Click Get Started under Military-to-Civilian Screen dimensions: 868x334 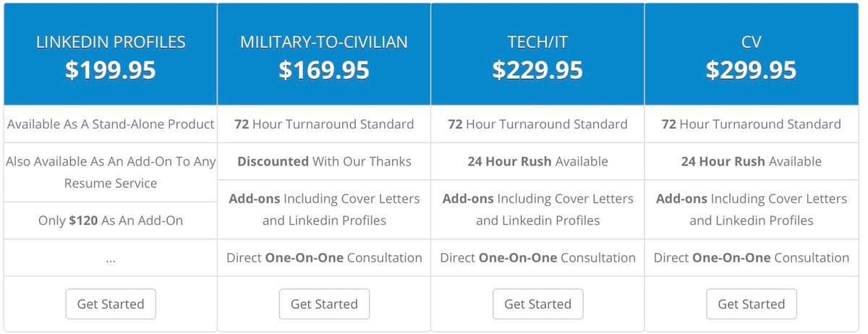(x=324, y=304)
